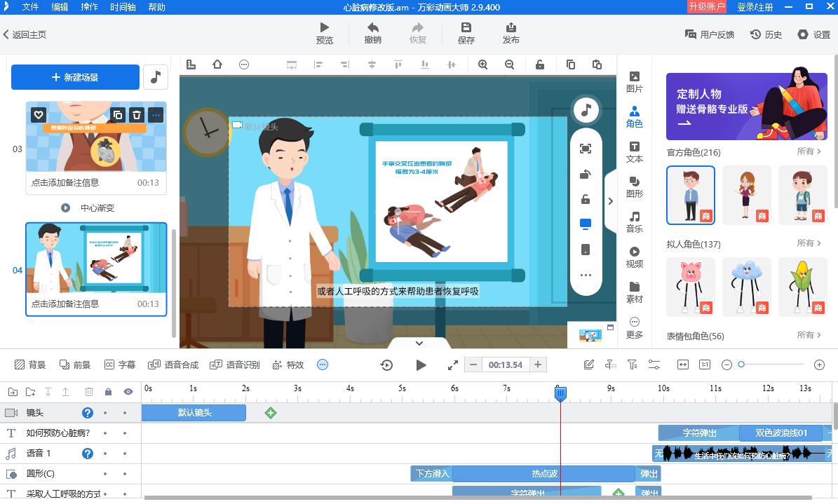This screenshot has height=504, width=838.
Task: Open the 语音合成 voice synthesis tool
Action: click(x=182, y=365)
